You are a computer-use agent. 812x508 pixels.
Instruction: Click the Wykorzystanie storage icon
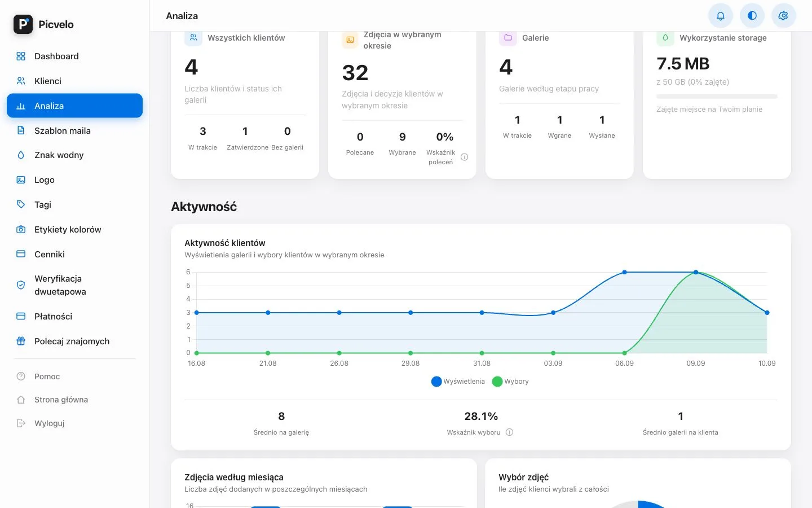[665, 38]
